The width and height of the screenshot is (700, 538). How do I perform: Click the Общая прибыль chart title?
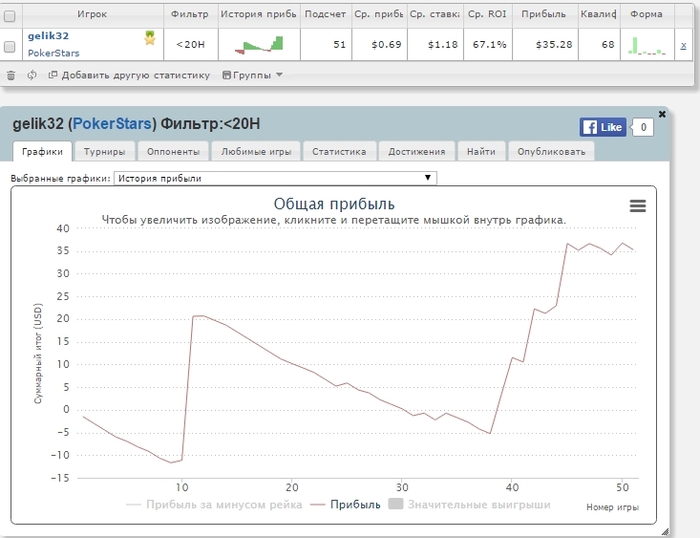[334, 204]
